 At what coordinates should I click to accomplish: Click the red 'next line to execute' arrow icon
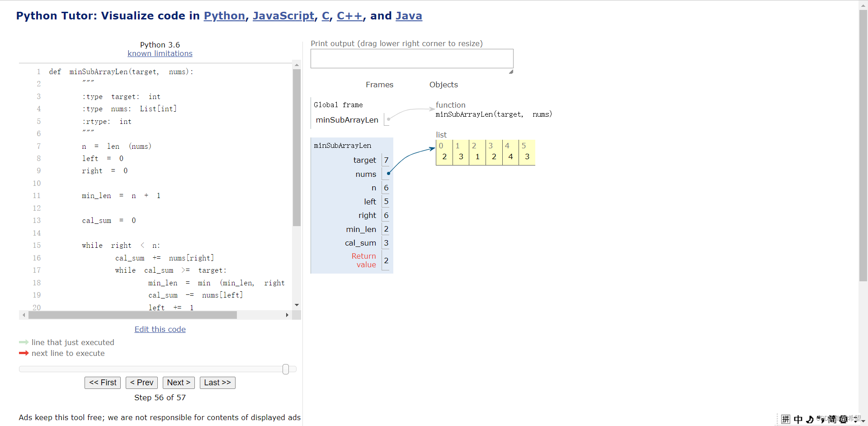(x=24, y=353)
